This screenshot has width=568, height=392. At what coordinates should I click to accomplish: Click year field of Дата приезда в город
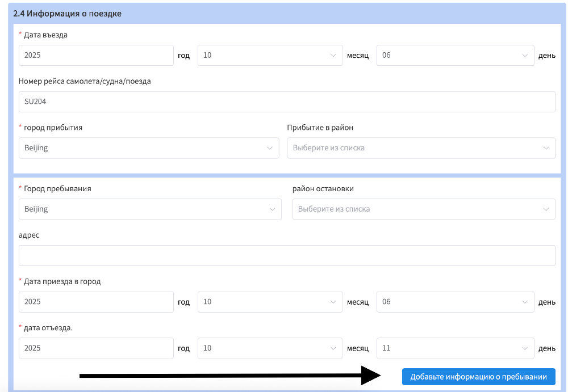pos(96,302)
